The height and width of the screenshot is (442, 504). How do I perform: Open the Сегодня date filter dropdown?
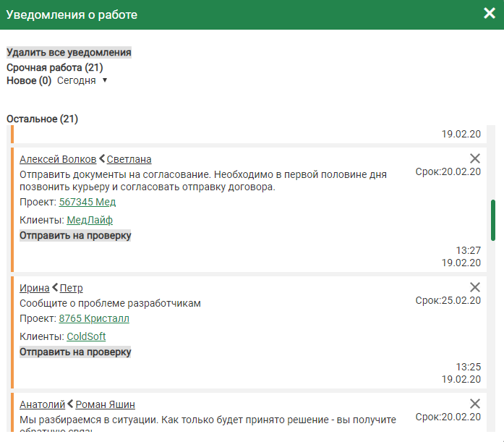82,81
